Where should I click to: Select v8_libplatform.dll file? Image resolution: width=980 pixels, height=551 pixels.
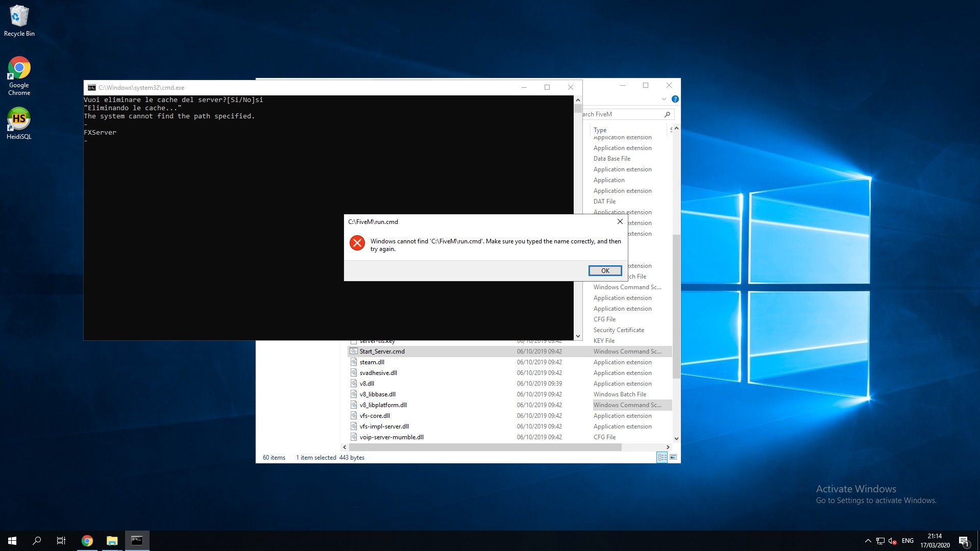pyautogui.click(x=383, y=405)
